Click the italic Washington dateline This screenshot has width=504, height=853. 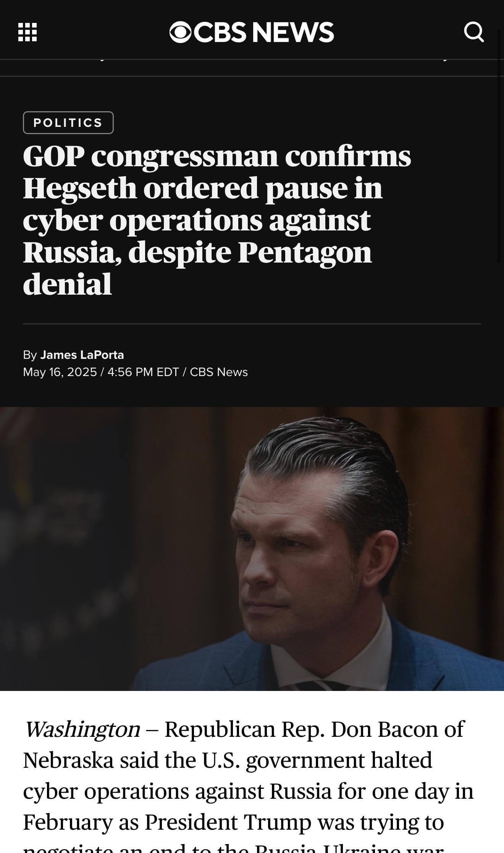point(82,729)
